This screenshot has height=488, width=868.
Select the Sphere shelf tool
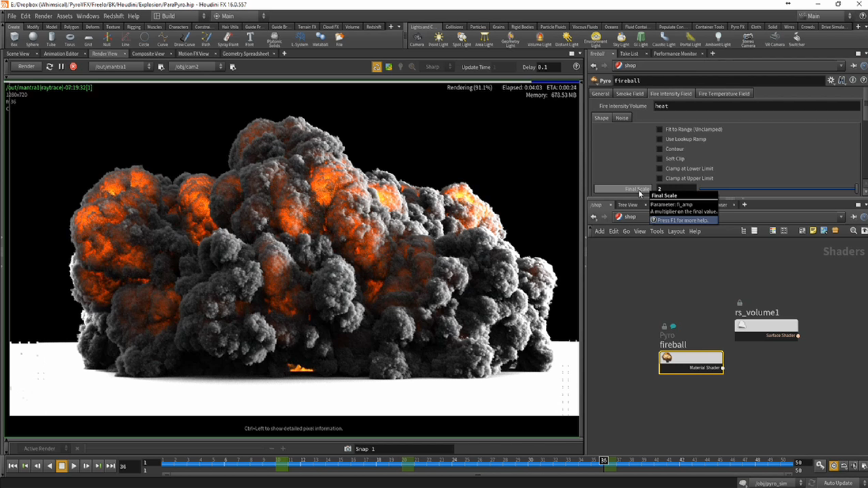pos(33,39)
